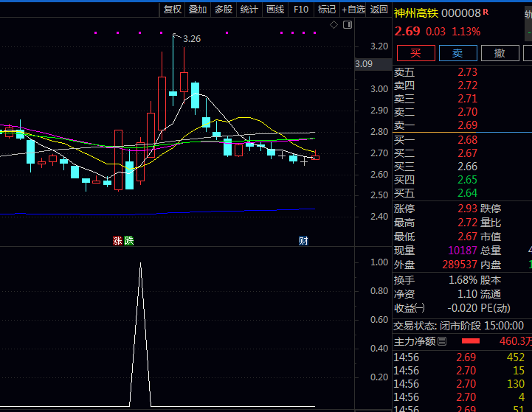Click stock name 神州高铁
This screenshot has height=412, width=532.
(x=416, y=13)
